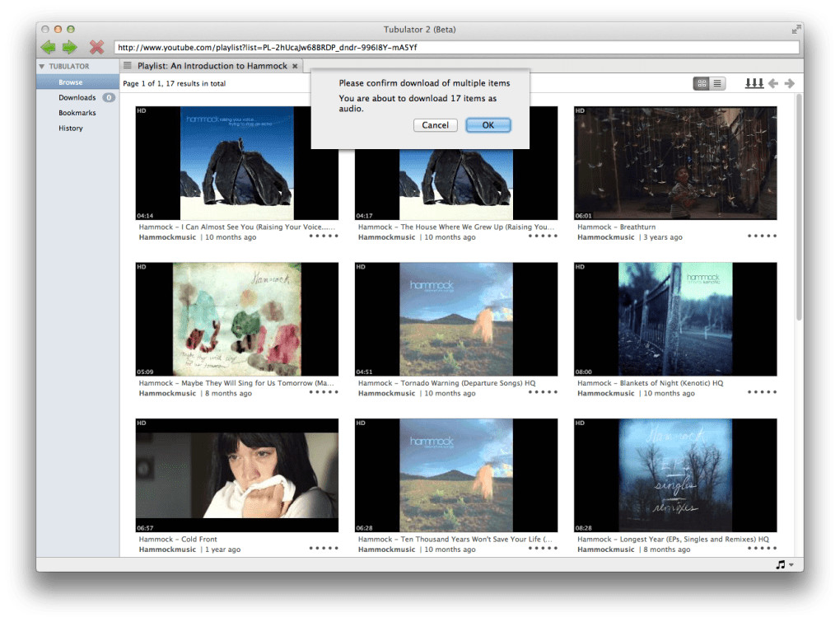
Task: Toggle the fullscreen icon in title bar
Action: click(x=796, y=30)
